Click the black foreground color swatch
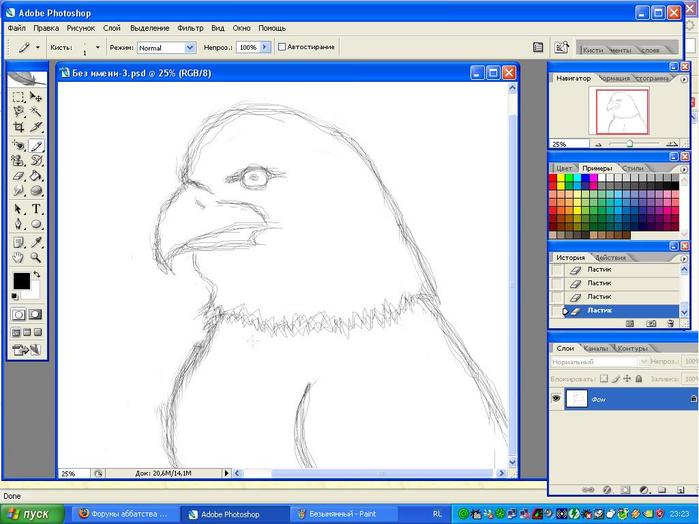The width and height of the screenshot is (699, 524). (21, 282)
